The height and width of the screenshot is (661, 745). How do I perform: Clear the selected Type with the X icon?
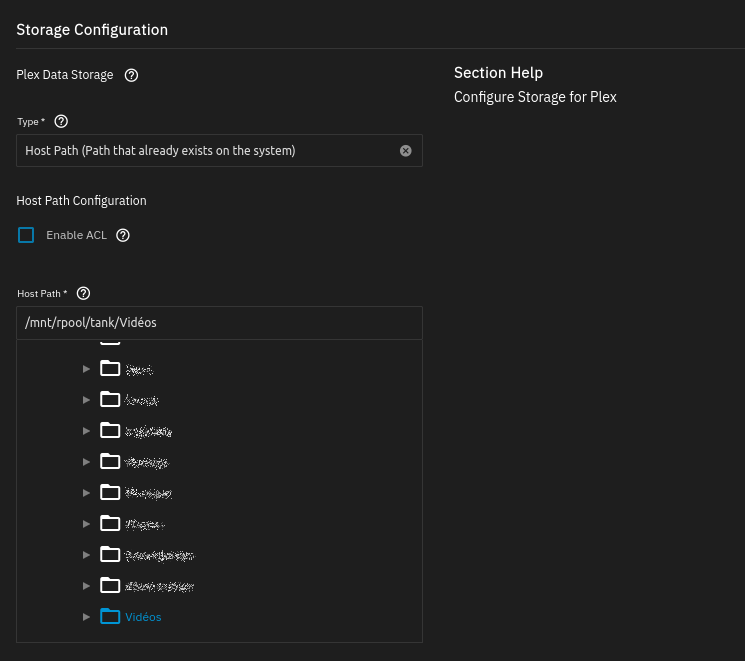[x=405, y=151]
